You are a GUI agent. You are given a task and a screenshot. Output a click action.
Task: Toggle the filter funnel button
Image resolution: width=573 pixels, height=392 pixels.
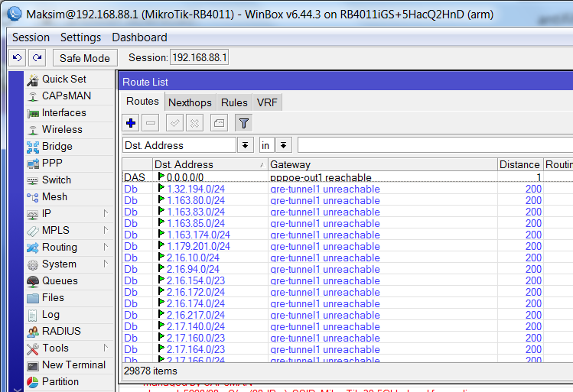pyautogui.click(x=244, y=123)
